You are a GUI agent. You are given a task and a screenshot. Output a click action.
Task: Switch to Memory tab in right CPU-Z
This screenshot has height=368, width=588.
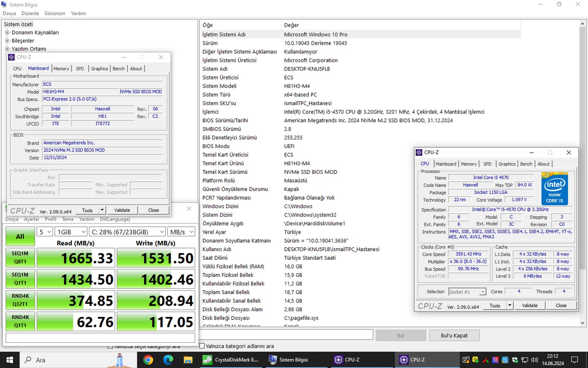click(x=469, y=164)
